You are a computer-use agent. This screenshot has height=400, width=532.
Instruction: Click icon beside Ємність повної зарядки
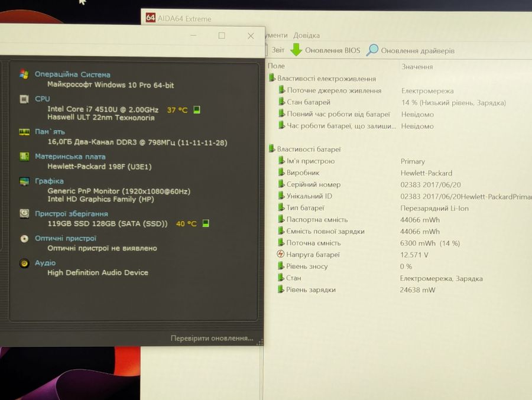tap(281, 231)
